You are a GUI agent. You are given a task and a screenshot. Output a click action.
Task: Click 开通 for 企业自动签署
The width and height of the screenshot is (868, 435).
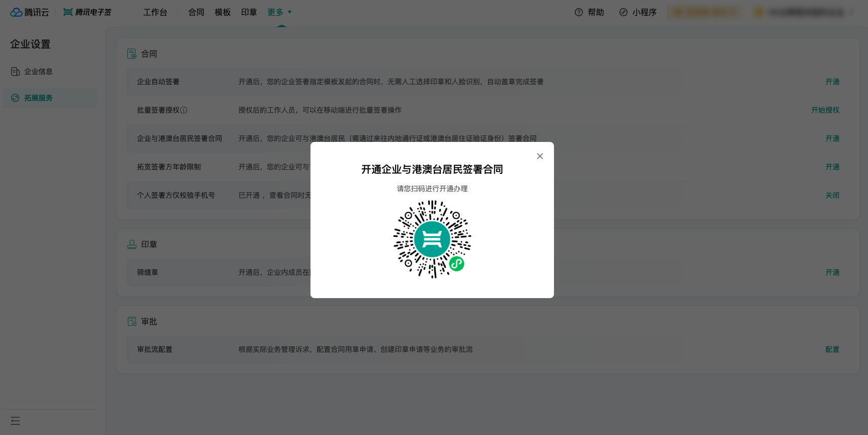click(832, 82)
